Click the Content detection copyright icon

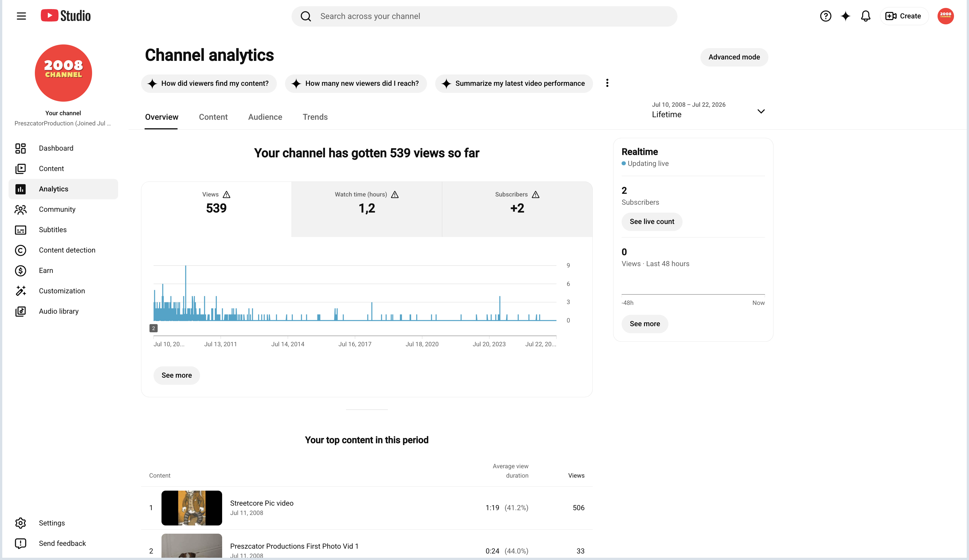pyautogui.click(x=20, y=250)
